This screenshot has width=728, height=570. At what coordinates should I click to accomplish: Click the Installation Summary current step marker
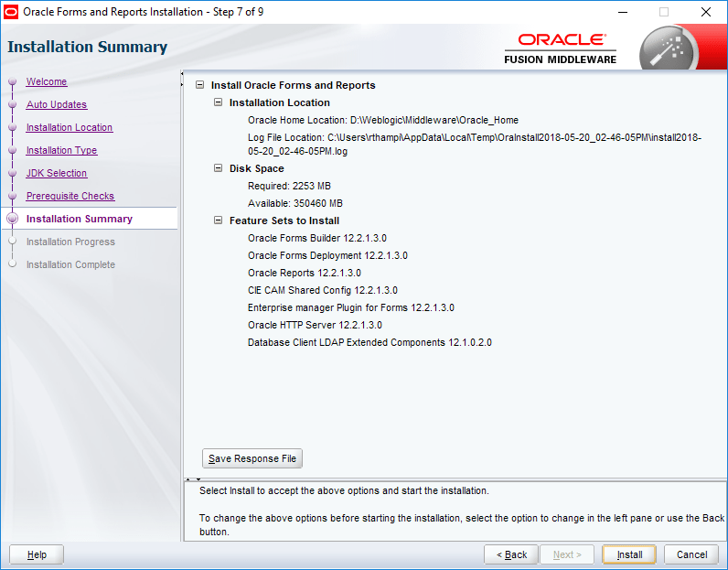point(13,219)
